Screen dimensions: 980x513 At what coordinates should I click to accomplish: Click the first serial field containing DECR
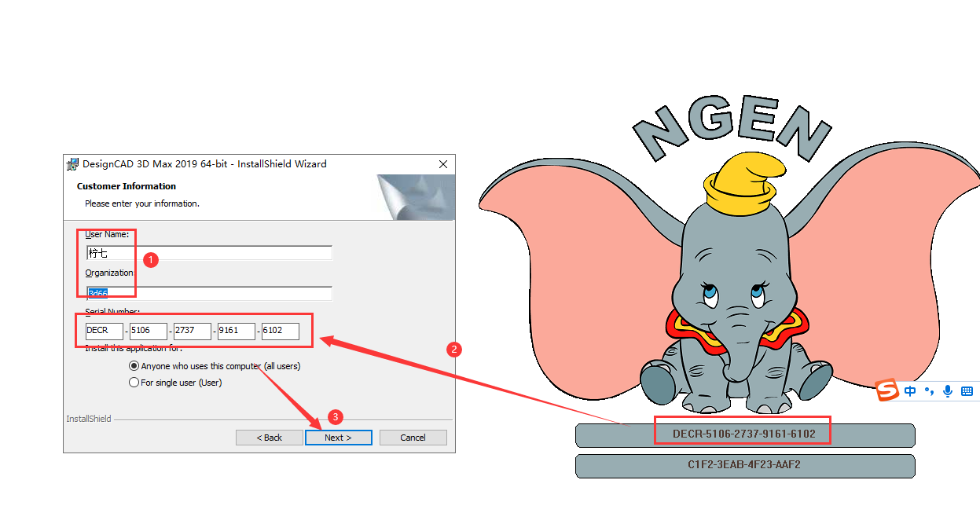click(105, 331)
